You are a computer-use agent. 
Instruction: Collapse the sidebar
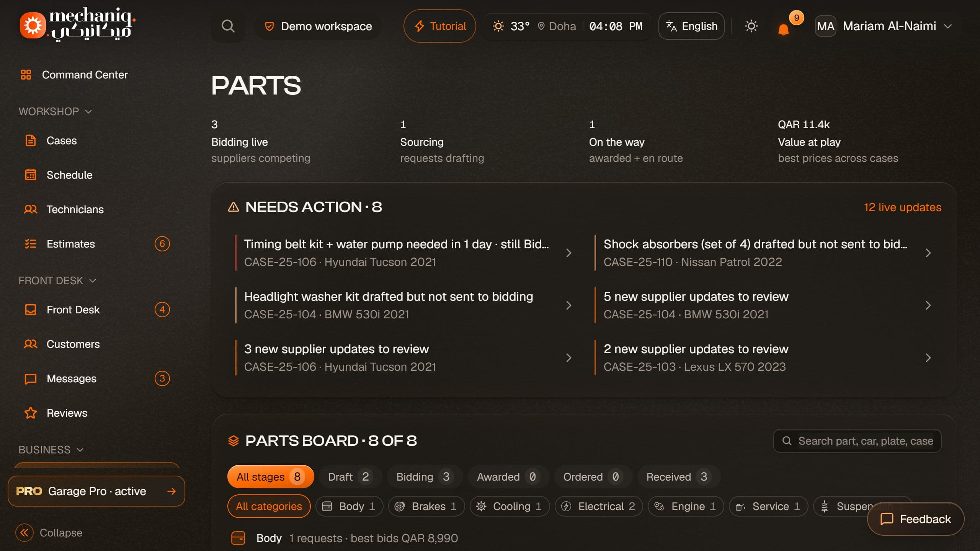[49, 533]
